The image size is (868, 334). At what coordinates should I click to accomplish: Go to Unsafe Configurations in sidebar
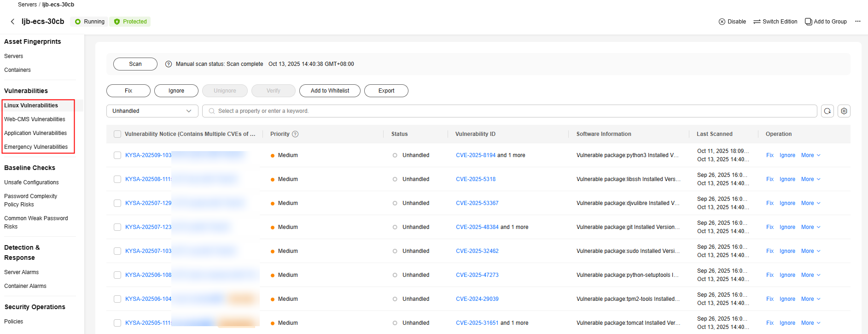(x=31, y=182)
